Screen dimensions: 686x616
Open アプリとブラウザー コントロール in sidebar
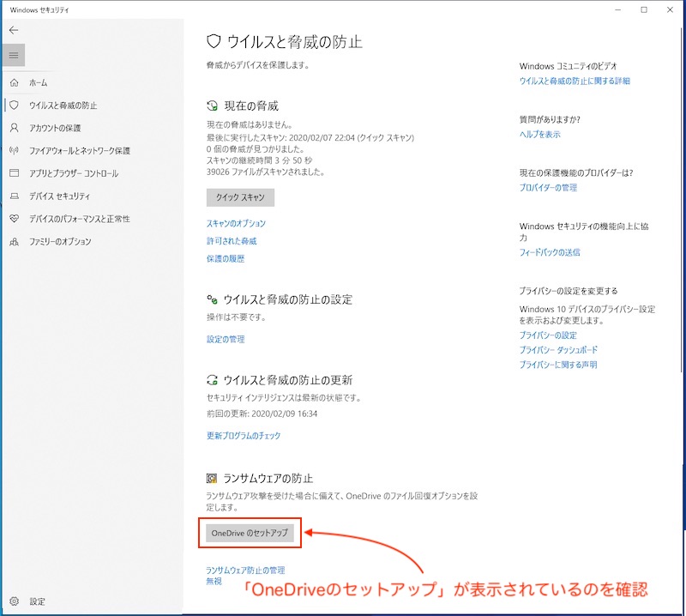coord(74,173)
